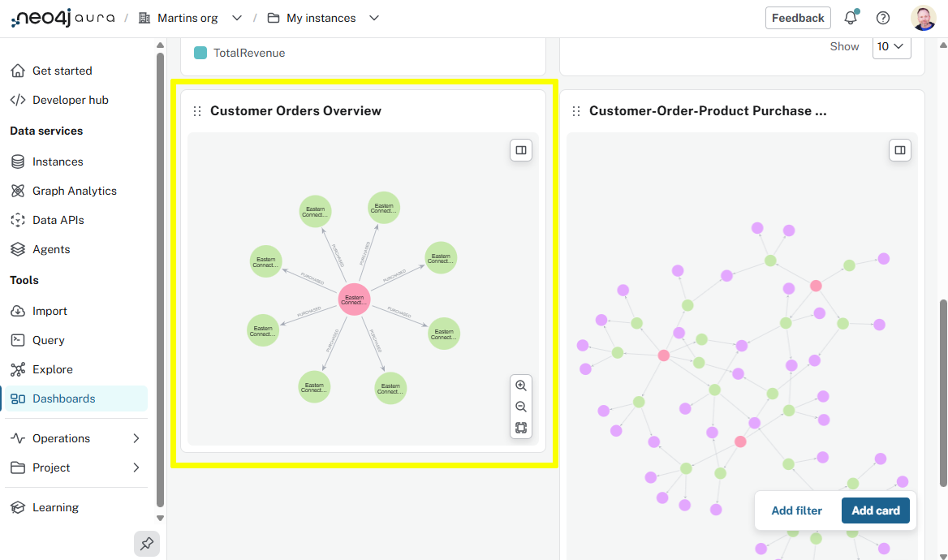Open the Martins org dropdown
The height and width of the screenshot is (560, 948).
pos(236,17)
